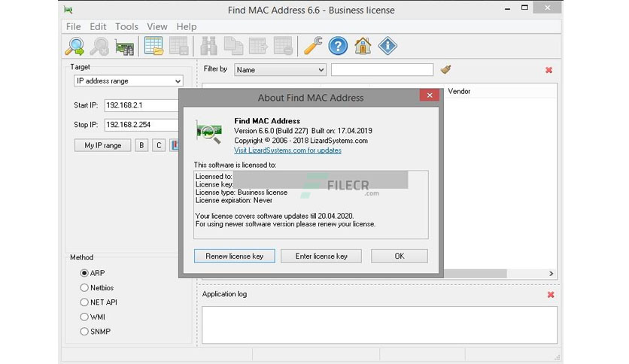The height and width of the screenshot is (364, 629).
Task: Open the Tools menu
Action: tap(126, 26)
